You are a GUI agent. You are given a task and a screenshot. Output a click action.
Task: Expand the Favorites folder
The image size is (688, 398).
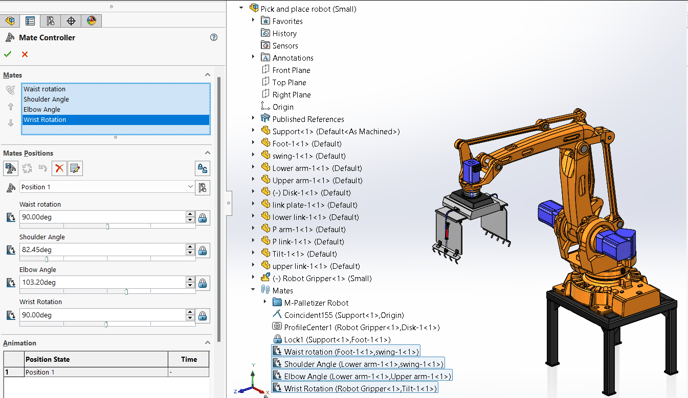coord(253,20)
